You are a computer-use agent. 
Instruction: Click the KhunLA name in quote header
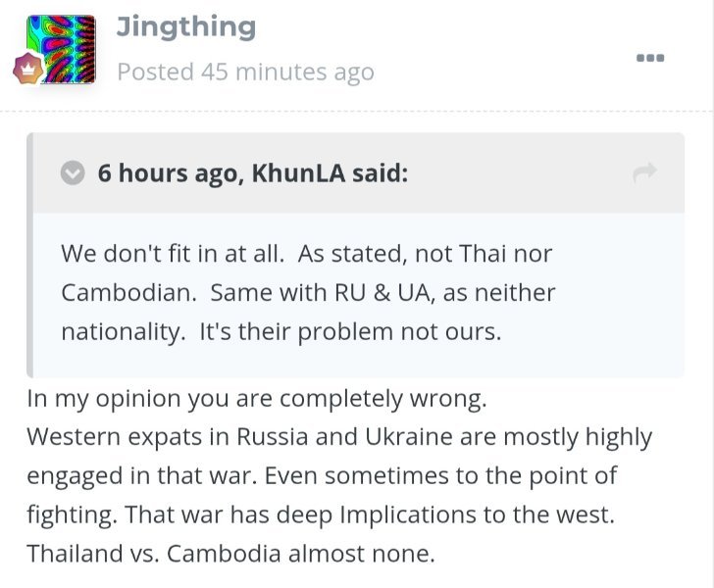tap(298, 172)
